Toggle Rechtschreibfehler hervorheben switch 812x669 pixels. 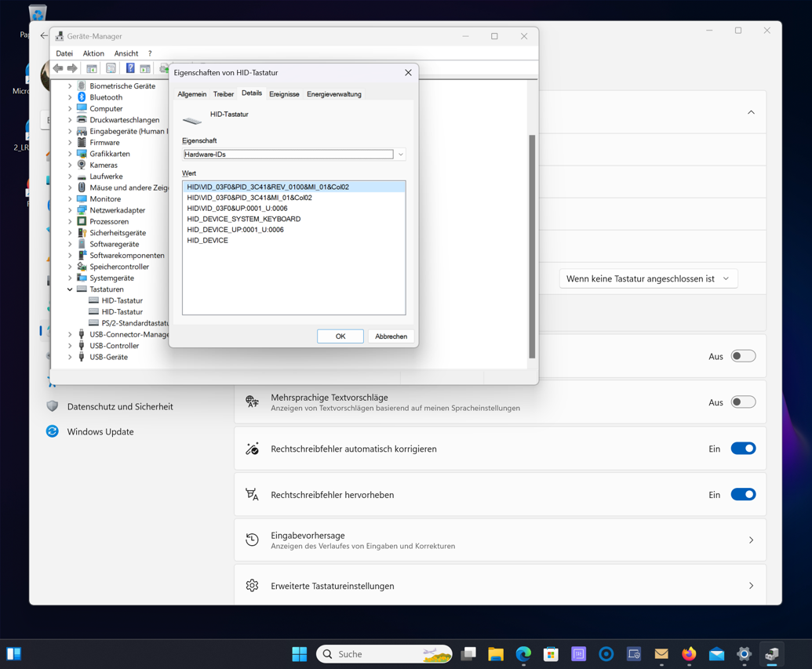tap(743, 495)
